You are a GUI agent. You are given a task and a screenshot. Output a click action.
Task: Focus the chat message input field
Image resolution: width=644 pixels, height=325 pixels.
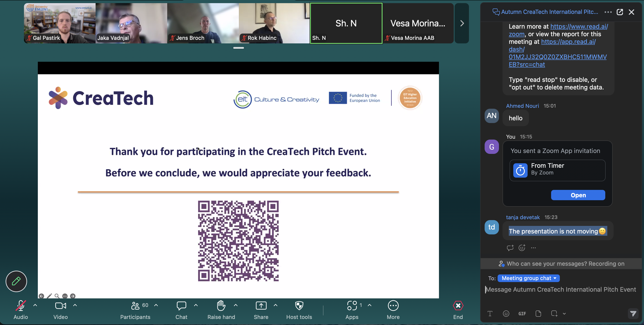point(561,289)
